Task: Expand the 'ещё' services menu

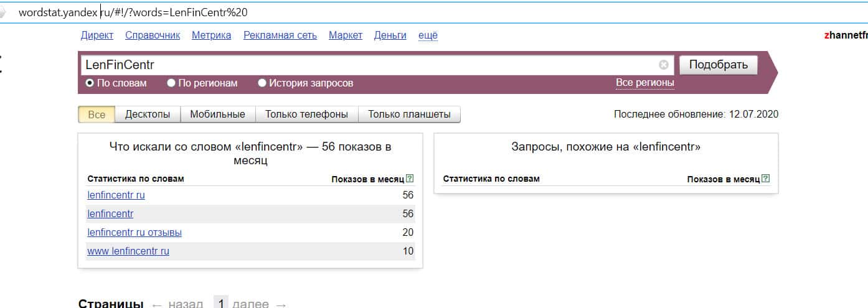Action: (428, 35)
